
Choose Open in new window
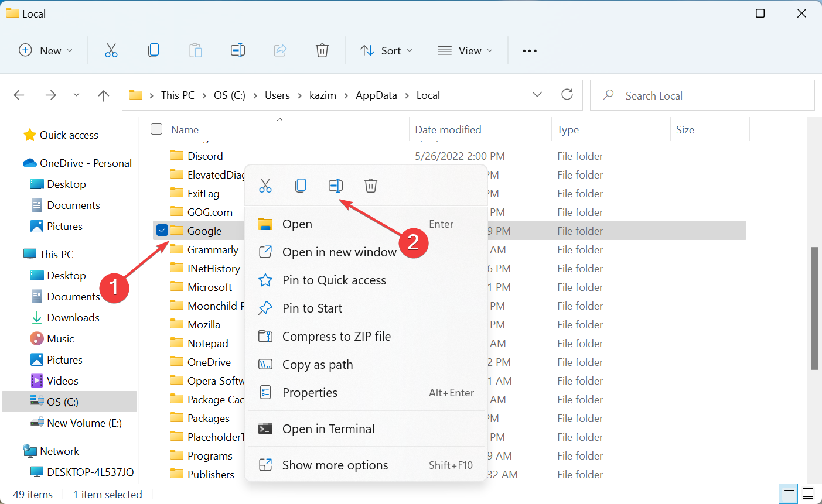367,252
